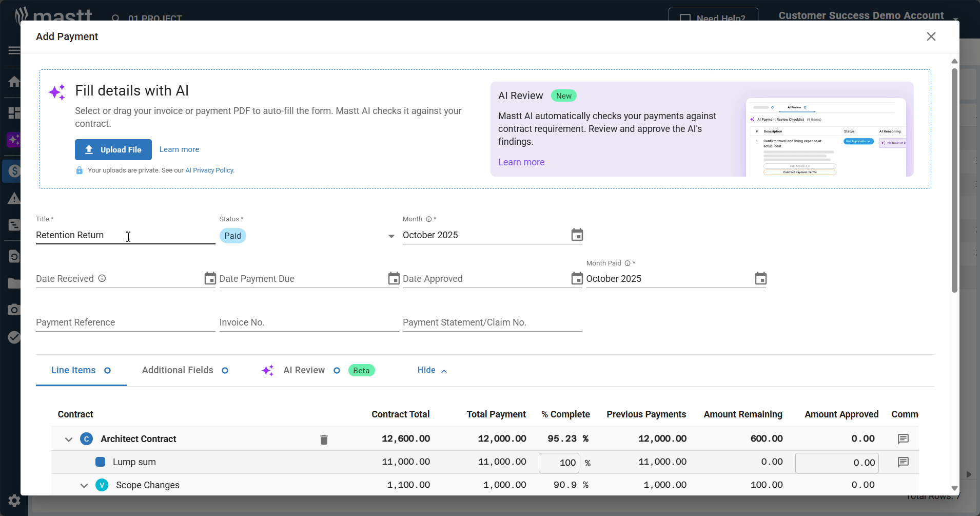Open the Date Payment Due calendar icon

pos(394,279)
